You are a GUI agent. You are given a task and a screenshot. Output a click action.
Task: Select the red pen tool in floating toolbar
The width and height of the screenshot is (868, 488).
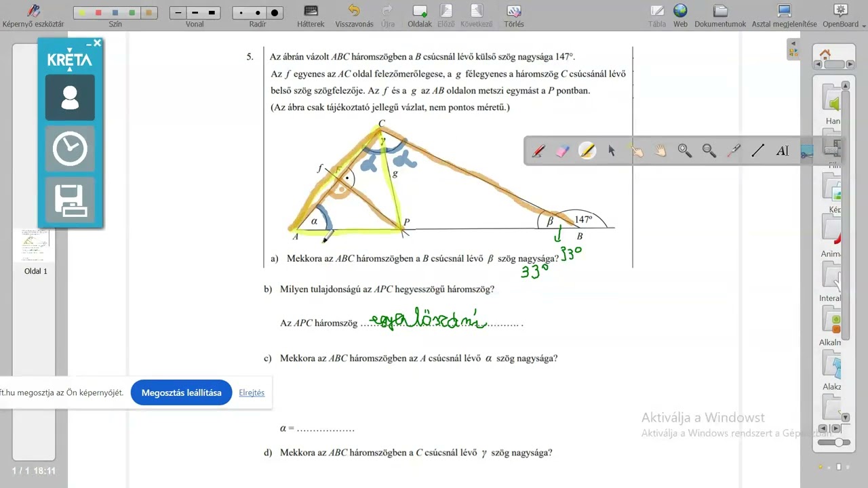538,150
